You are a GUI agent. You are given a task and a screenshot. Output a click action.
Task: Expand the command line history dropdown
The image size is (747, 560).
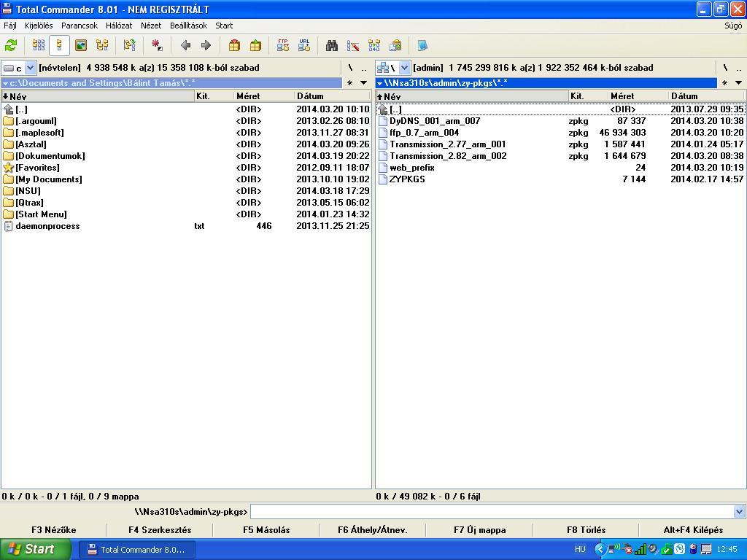tap(739, 512)
